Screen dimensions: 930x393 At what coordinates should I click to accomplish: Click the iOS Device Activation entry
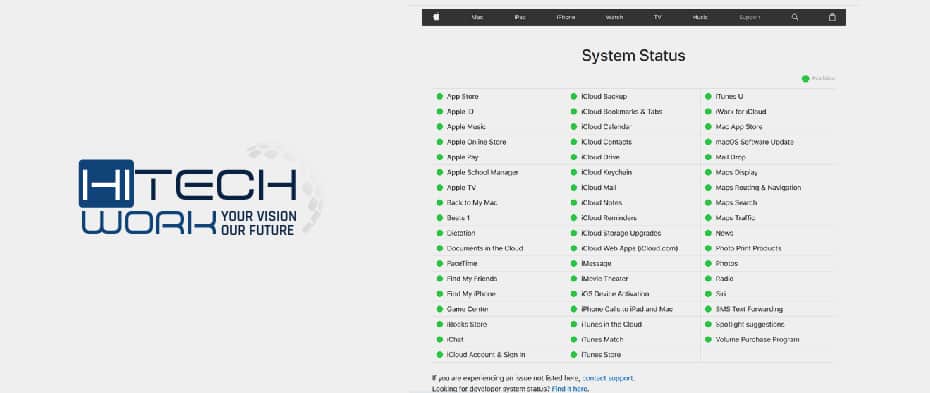(x=610, y=294)
